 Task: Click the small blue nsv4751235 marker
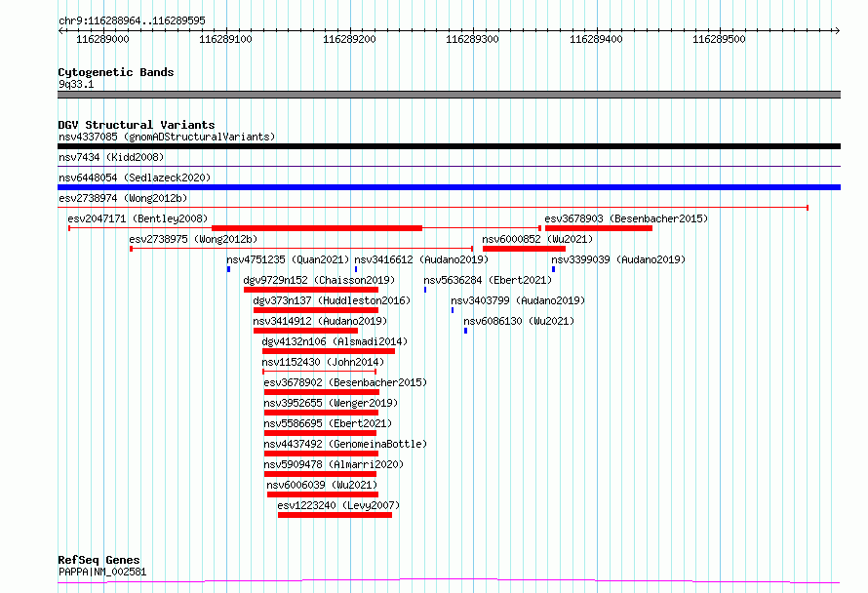pos(228,269)
